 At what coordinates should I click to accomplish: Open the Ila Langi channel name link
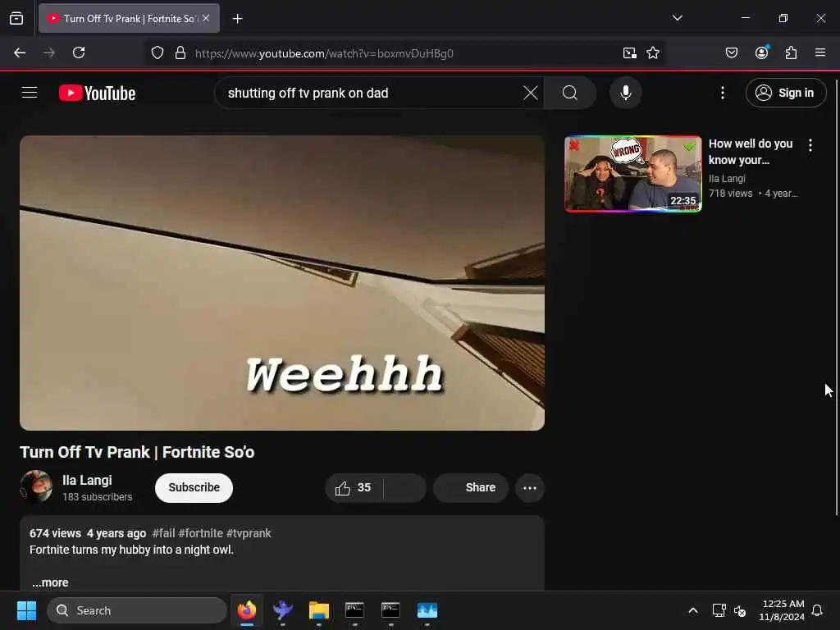click(x=87, y=480)
